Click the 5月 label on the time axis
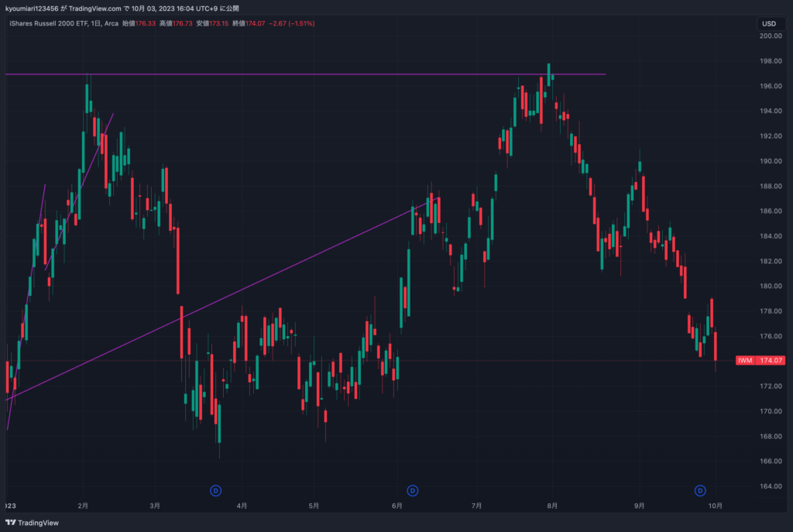The height and width of the screenshot is (532, 793). 314,506
